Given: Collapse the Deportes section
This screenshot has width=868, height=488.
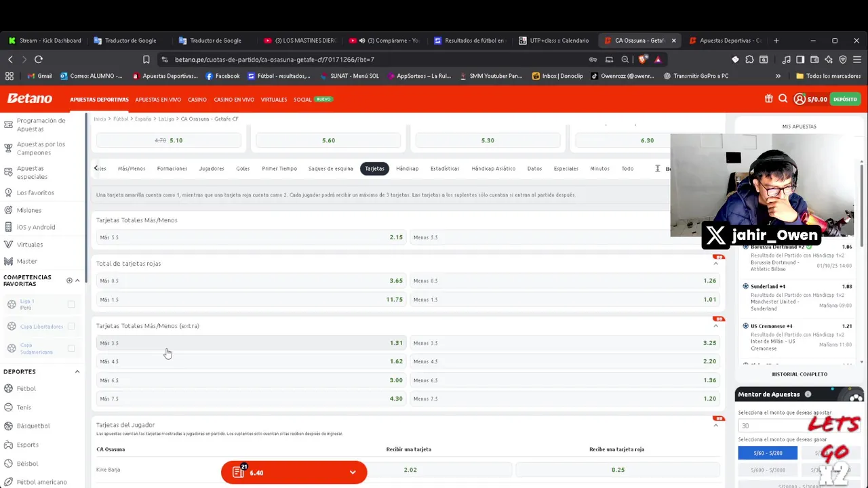Looking at the screenshot, I should coord(77,371).
